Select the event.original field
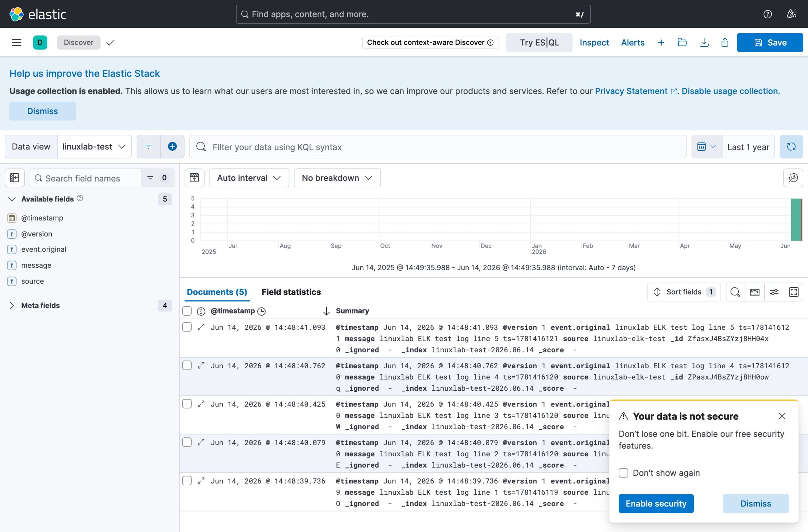 point(44,249)
